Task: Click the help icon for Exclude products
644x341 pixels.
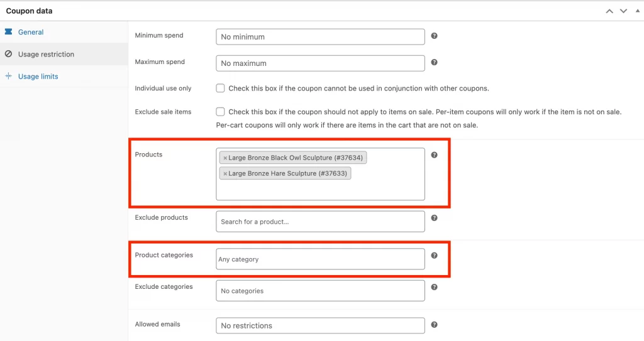Action: point(435,218)
